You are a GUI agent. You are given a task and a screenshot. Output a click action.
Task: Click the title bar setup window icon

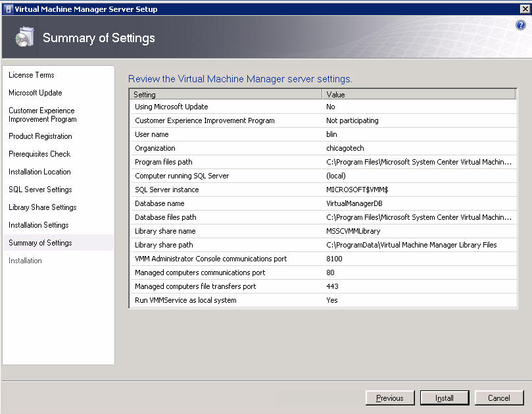click(9, 9)
